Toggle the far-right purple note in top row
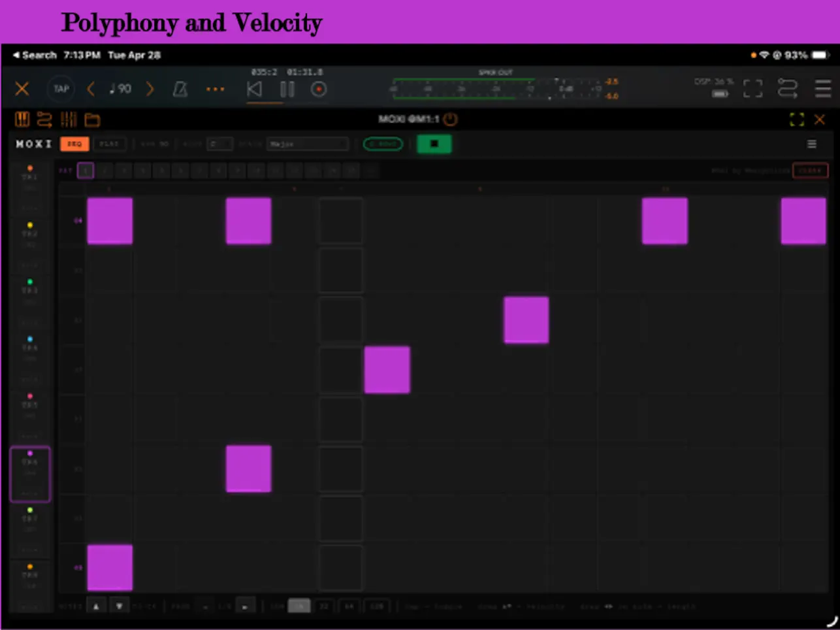840x630 pixels. click(803, 221)
